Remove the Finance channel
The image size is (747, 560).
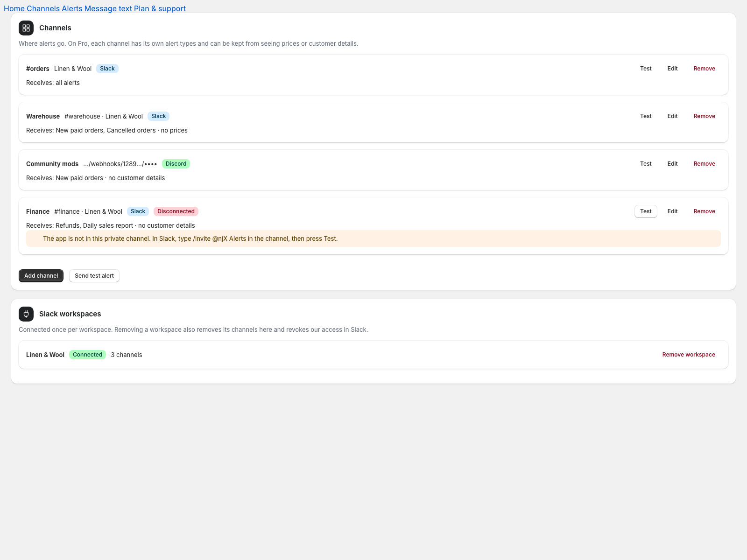(704, 211)
